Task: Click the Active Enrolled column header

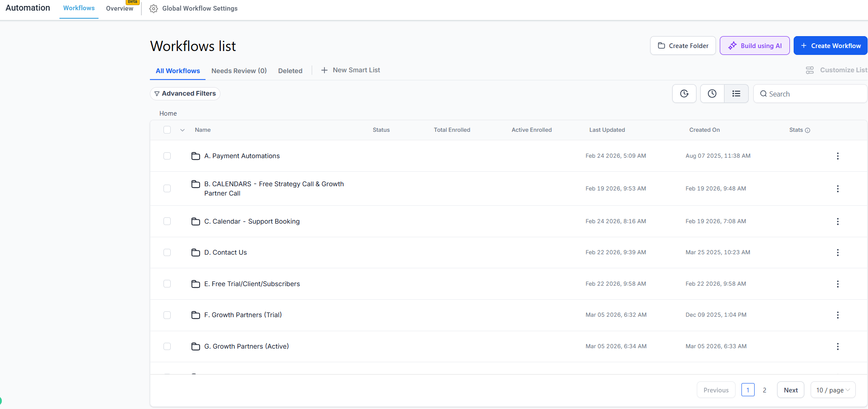Action: pos(532,130)
